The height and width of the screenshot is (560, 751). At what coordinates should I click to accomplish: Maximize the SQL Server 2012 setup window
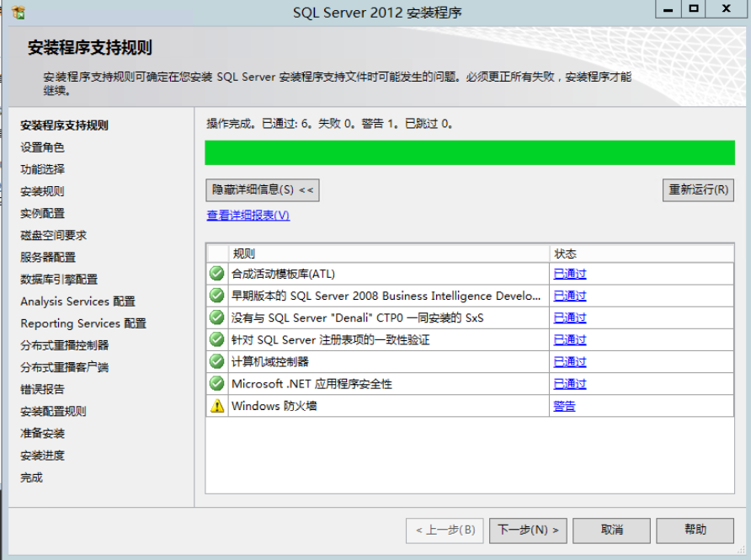coord(694,9)
